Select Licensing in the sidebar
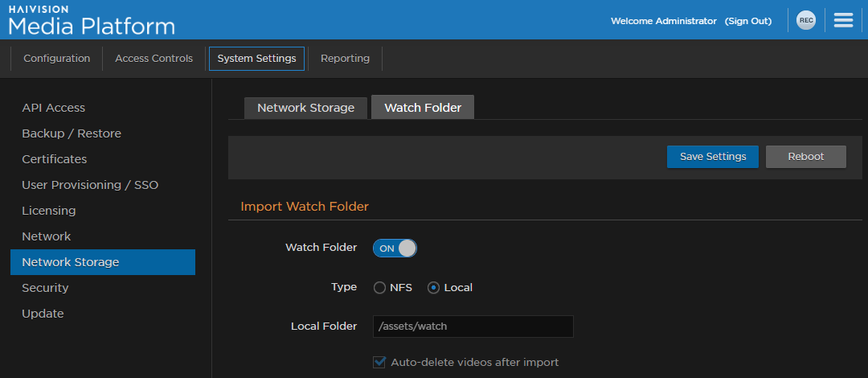The height and width of the screenshot is (378, 868). tap(49, 211)
